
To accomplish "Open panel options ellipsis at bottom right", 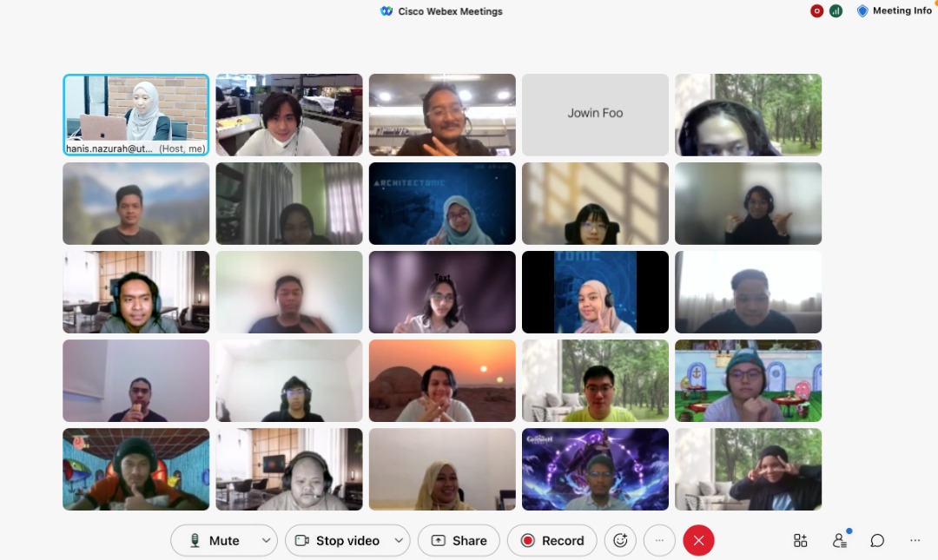I will 915,540.
